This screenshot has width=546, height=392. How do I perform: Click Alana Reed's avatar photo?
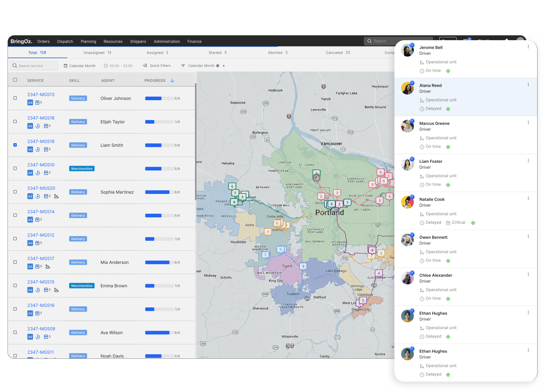point(407,88)
